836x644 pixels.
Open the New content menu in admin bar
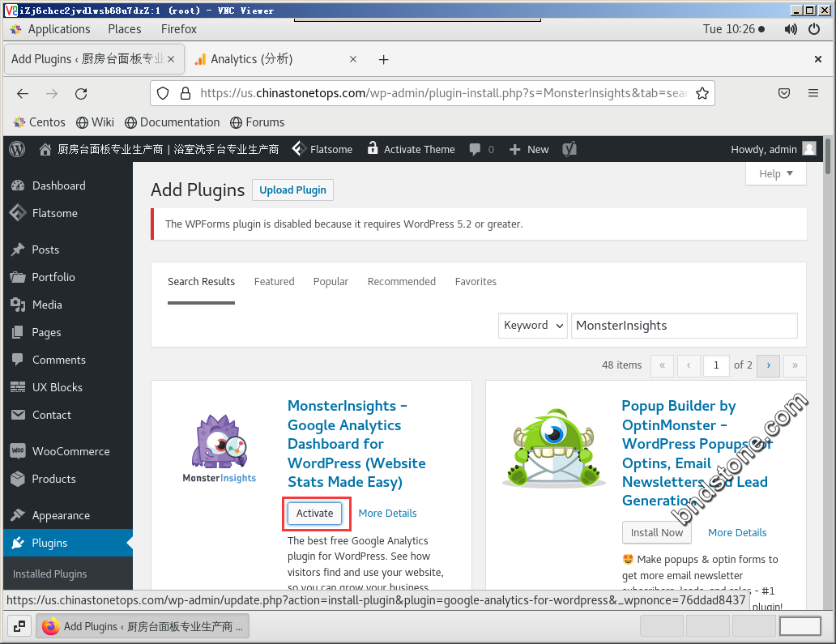point(529,149)
